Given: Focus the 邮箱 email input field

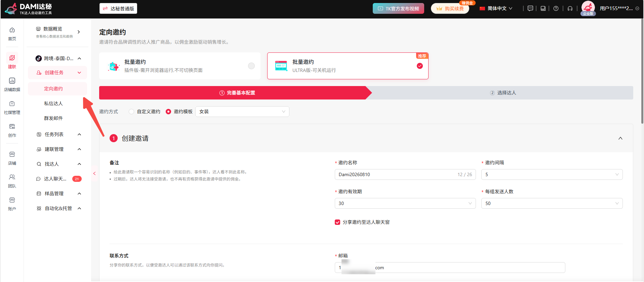Looking at the screenshot, I should (x=450, y=268).
